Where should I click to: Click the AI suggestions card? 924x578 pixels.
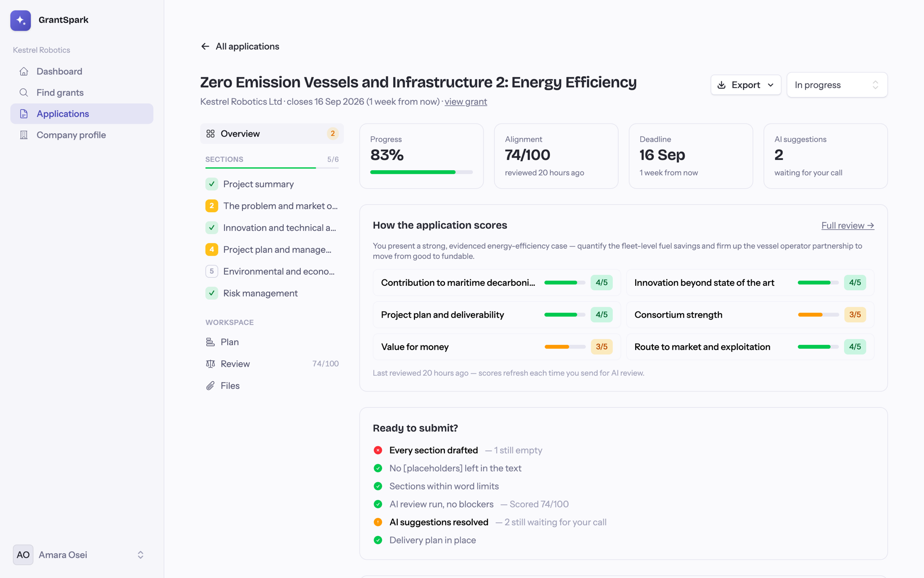pyautogui.click(x=826, y=156)
